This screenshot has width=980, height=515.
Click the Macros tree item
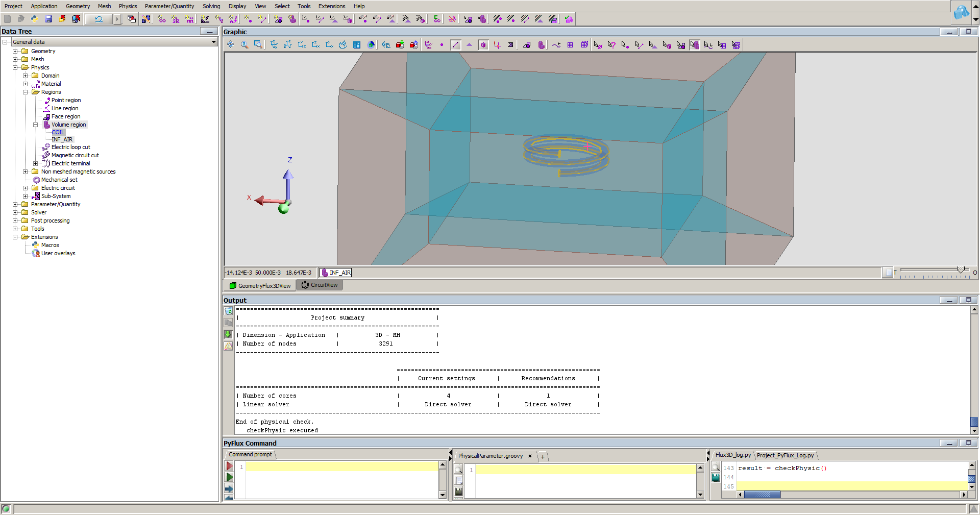50,245
